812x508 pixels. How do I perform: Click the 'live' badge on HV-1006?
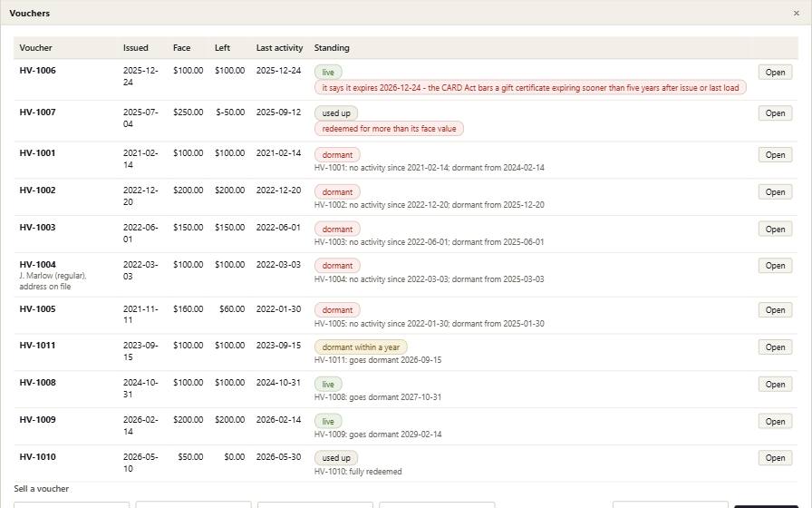328,72
